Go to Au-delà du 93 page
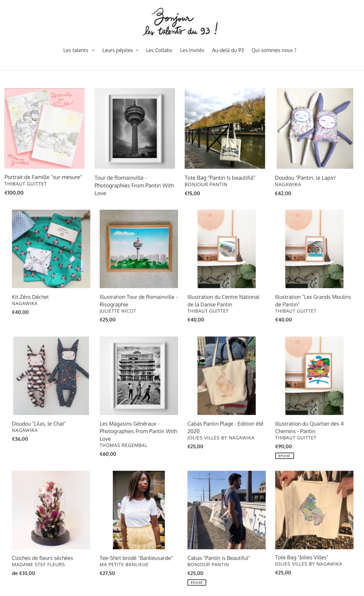Image resolution: width=364 pixels, height=596 pixels. click(228, 50)
